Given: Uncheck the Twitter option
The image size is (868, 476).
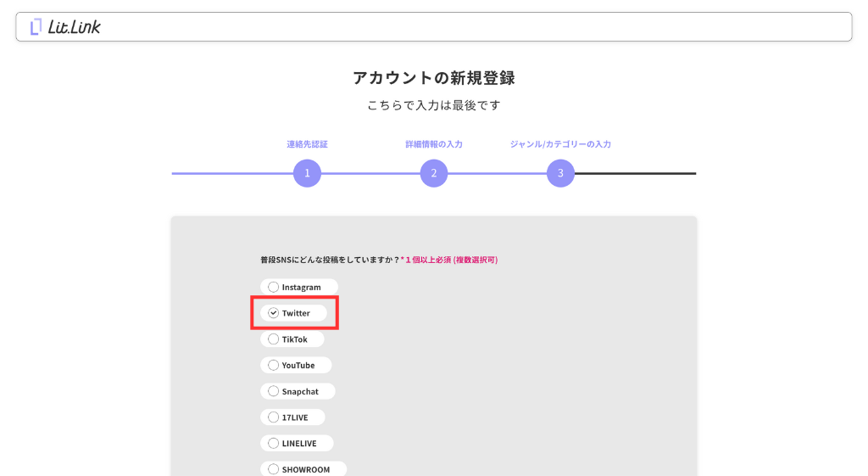Looking at the screenshot, I should pos(294,313).
